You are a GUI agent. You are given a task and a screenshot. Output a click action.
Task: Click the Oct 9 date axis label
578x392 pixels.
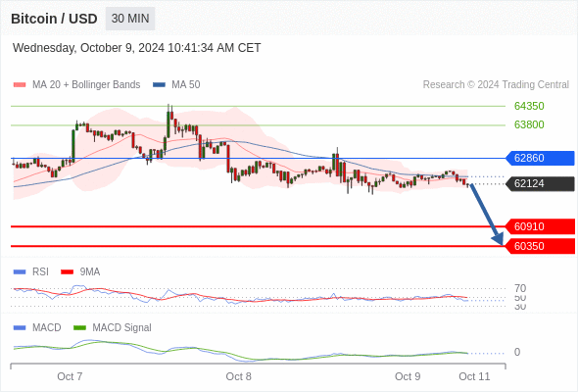click(x=408, y=376)
